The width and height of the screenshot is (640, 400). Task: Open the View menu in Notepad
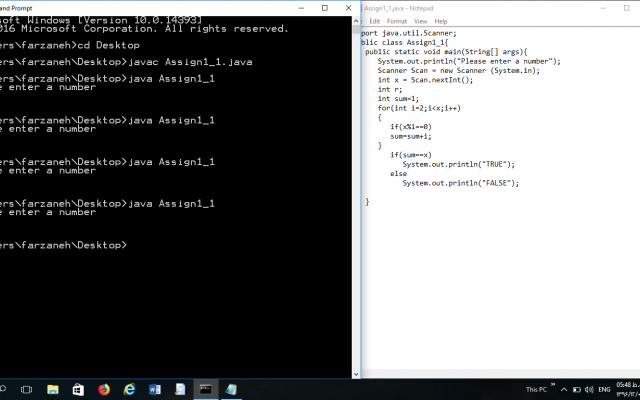420,21
